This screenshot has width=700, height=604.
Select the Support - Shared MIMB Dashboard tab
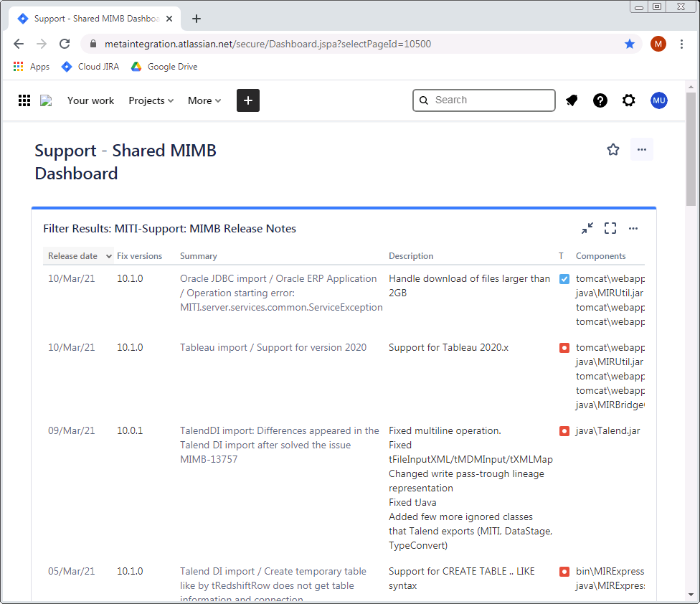94,19
